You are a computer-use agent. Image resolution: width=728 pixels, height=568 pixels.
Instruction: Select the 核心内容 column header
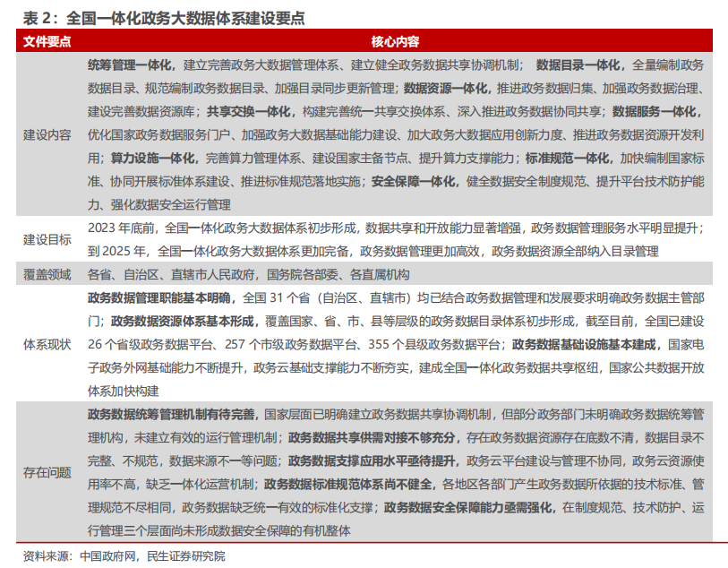point(395,42)
